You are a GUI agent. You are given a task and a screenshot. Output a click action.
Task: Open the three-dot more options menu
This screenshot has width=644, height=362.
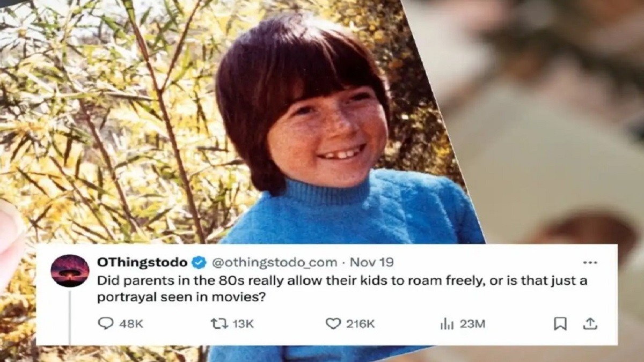click(x=590, y=263)
